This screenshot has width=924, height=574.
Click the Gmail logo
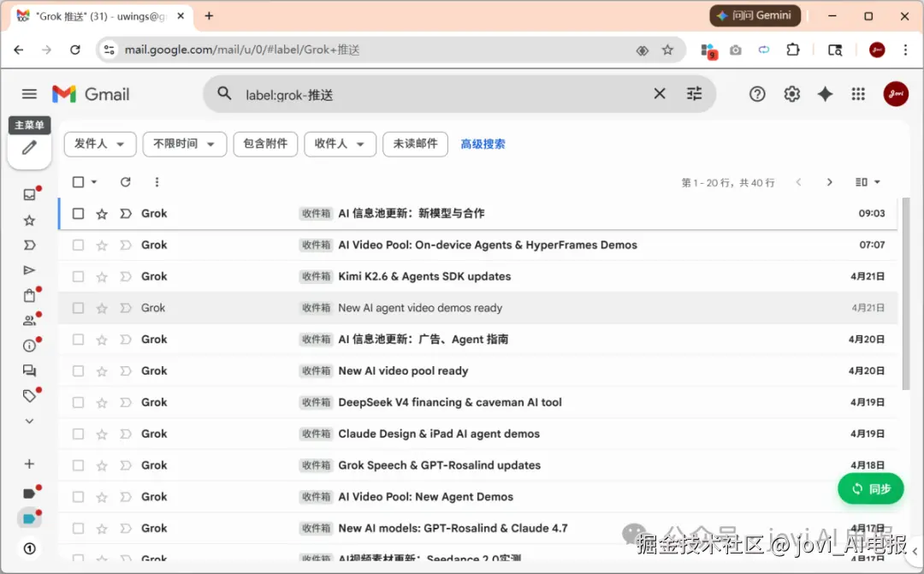[x=90, y=94]
